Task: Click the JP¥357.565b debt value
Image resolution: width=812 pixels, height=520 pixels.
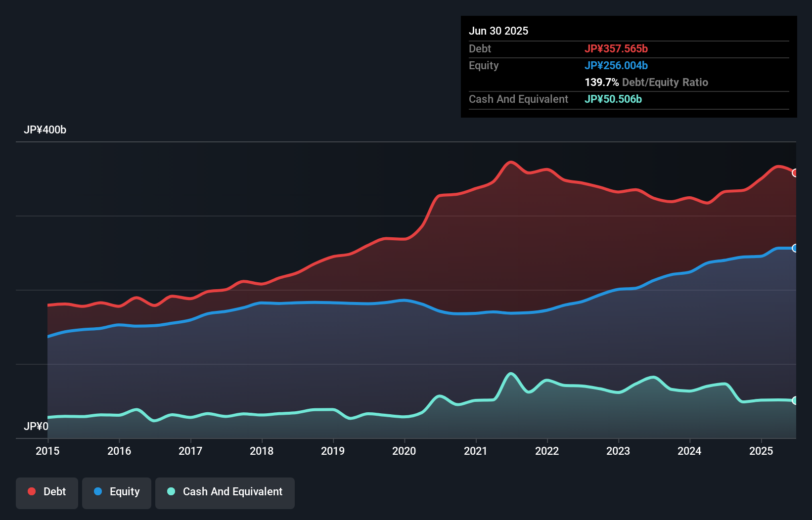Action: (616, 48)
